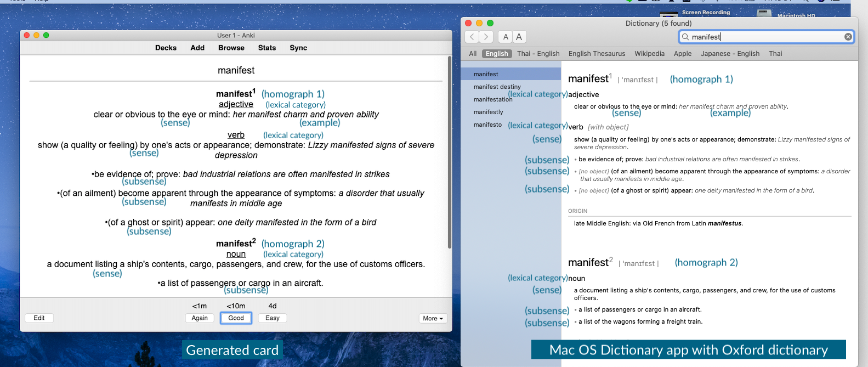Click the underlined noun label on card

click(236, 254)
